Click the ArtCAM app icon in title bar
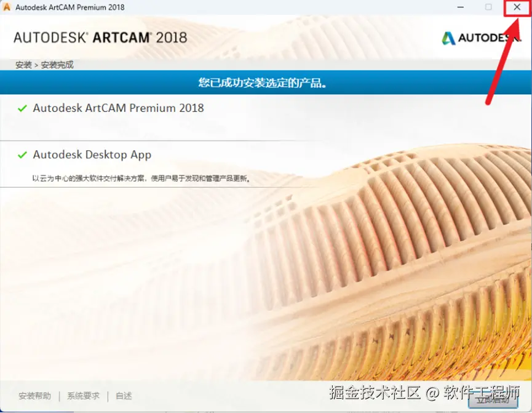 click(x=6, y=7)
